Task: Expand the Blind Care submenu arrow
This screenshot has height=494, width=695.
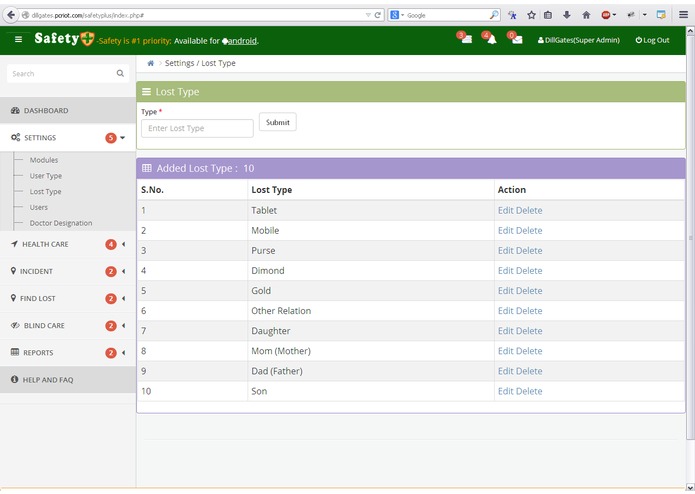Action: [124, 326]
